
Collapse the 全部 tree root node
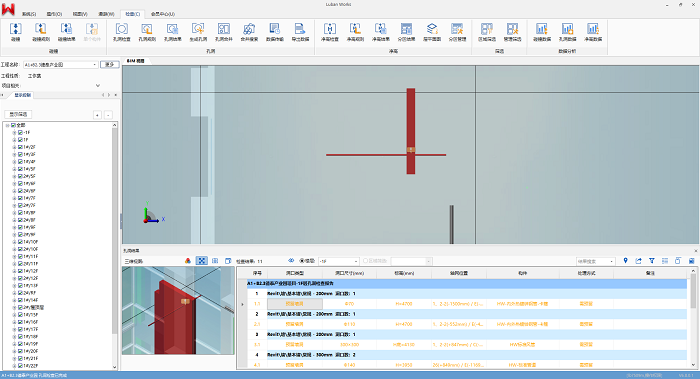8,125
